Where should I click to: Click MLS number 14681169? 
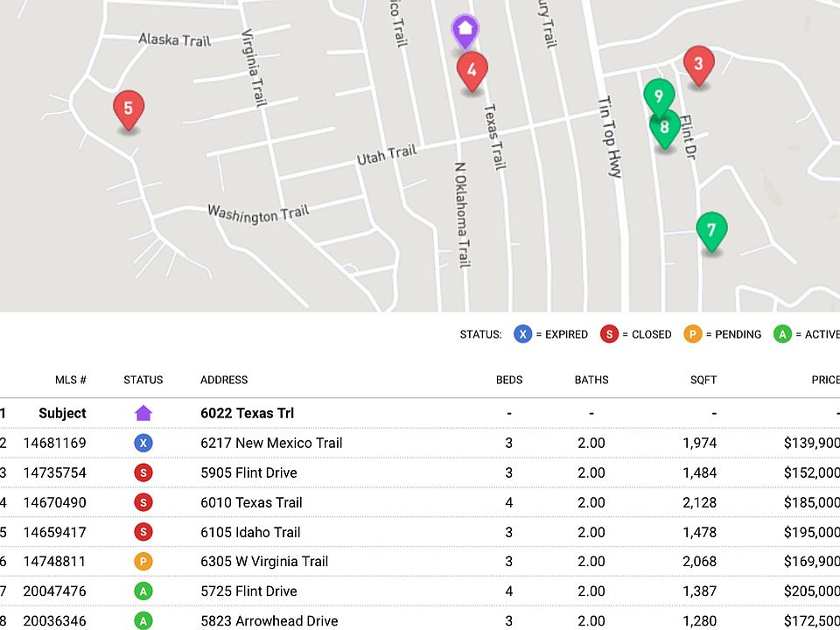(54, 443)
